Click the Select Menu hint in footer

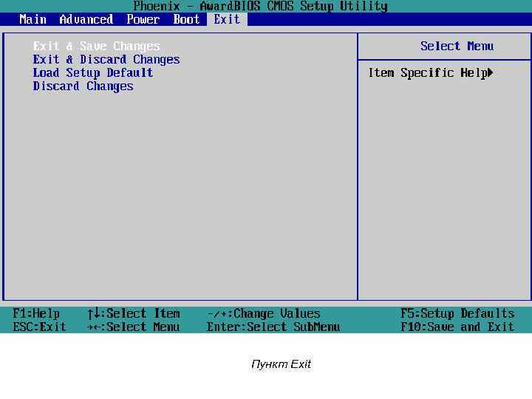(133, 327)
